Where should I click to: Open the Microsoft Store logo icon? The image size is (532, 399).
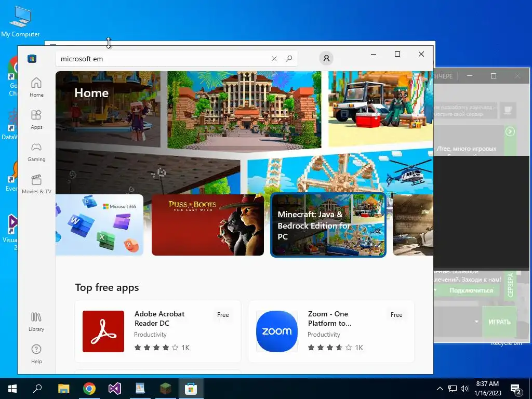coord(32,59)
